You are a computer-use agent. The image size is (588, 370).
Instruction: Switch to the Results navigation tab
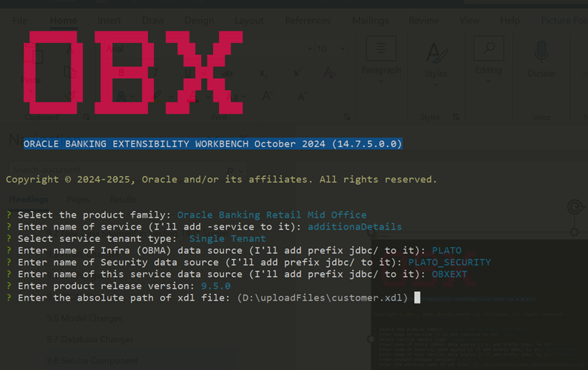[x=123, y=199]
